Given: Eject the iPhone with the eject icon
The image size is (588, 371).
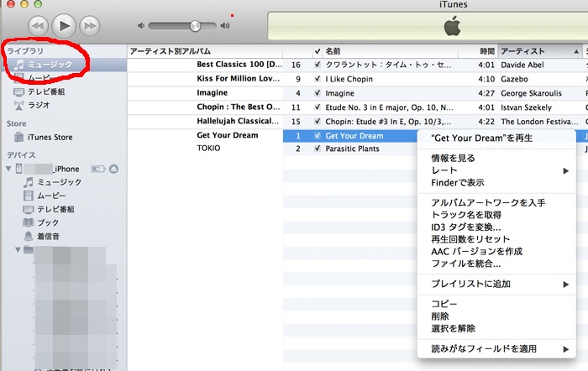Looking at the screenshot, I should [114, 169].
